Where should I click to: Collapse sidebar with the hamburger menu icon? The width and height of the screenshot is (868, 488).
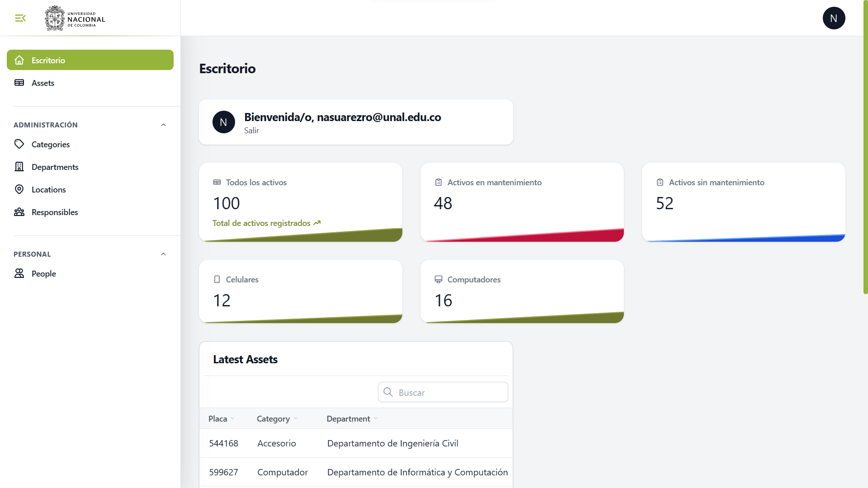(x=20, y=18)
